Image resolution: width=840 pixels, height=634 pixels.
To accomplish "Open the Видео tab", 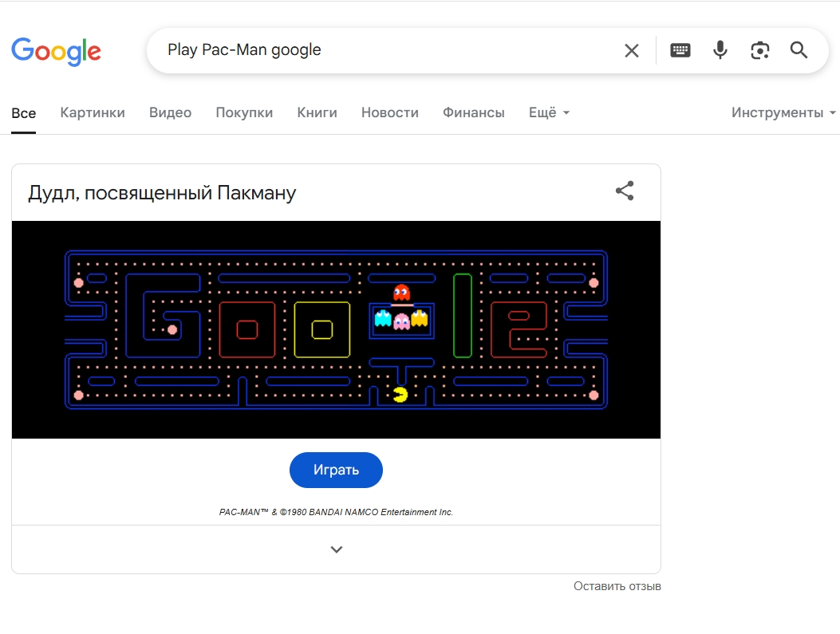I will pos(171,112).
